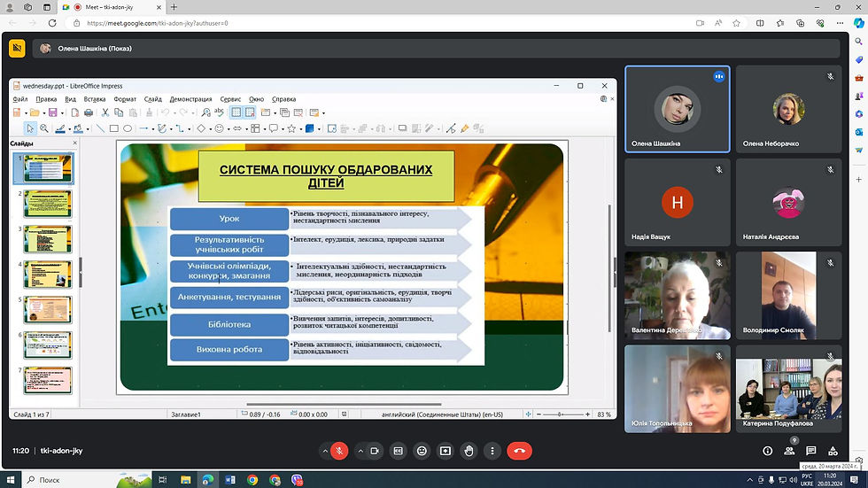Click the Raise hand button in Meet

tap(469, 451)
